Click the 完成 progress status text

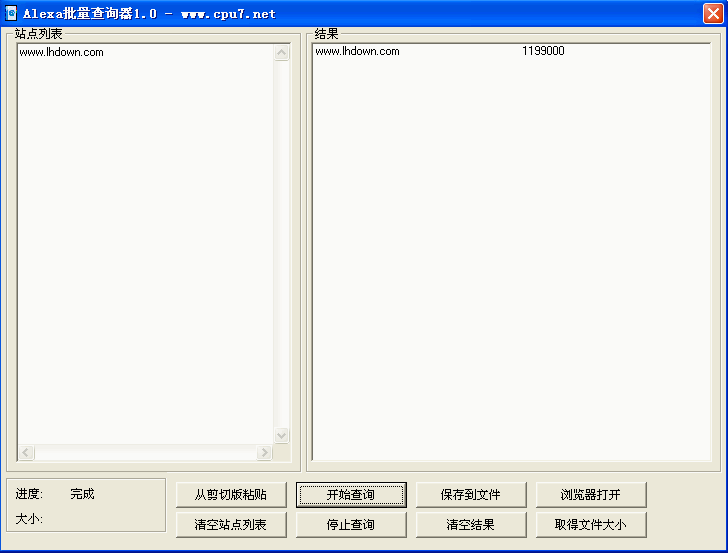pyautogui.click(x=82, y=494)
